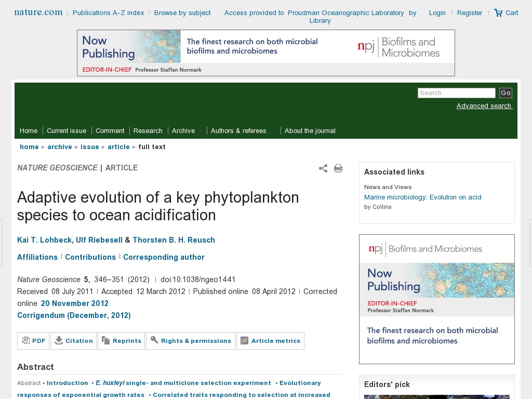Go to archive breadcrumb

pyautogui.click(x=60, y=147)
